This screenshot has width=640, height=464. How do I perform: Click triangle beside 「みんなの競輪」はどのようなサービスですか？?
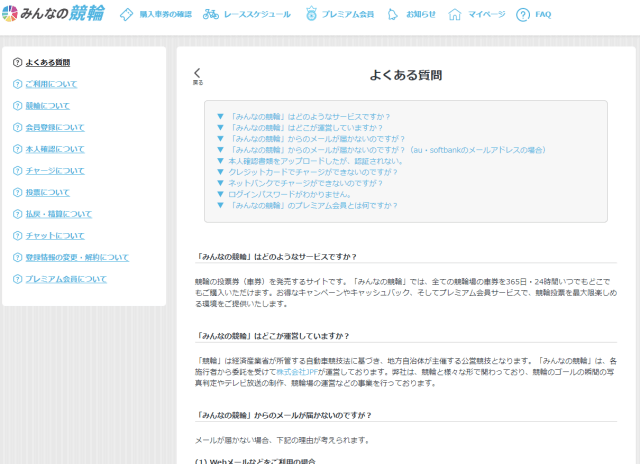[x=220, y=117]
